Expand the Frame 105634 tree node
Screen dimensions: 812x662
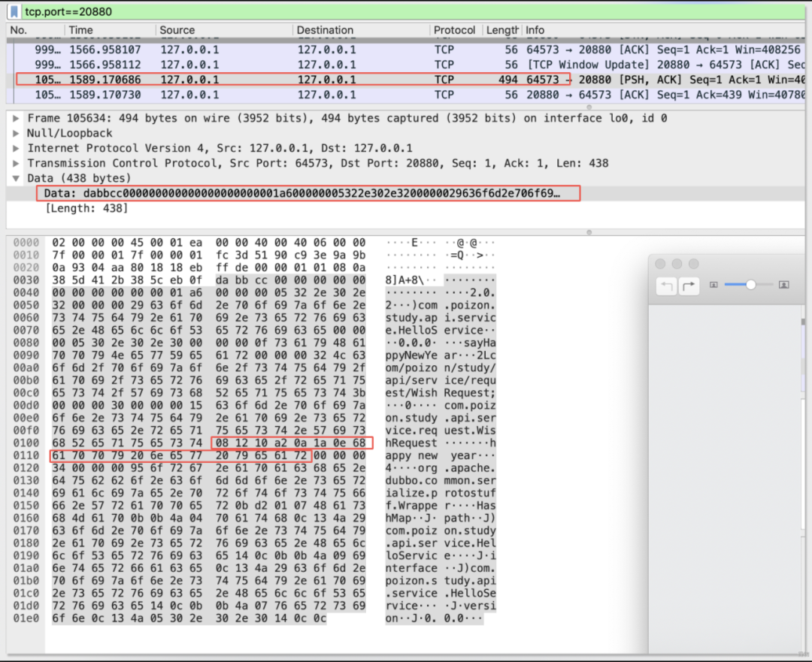tap(16, 119)
